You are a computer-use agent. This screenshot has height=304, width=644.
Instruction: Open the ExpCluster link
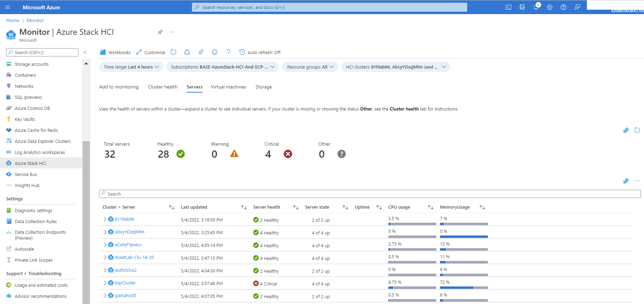125,283
